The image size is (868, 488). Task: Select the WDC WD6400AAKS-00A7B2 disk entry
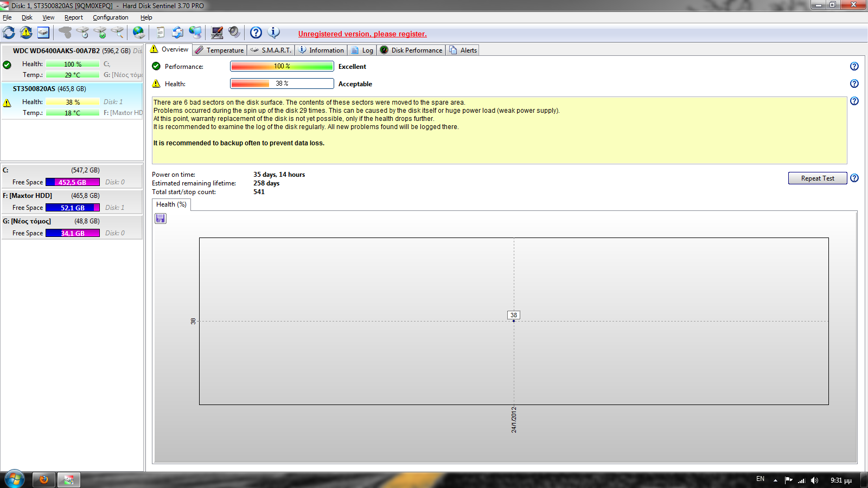click(x=72, y=63)
